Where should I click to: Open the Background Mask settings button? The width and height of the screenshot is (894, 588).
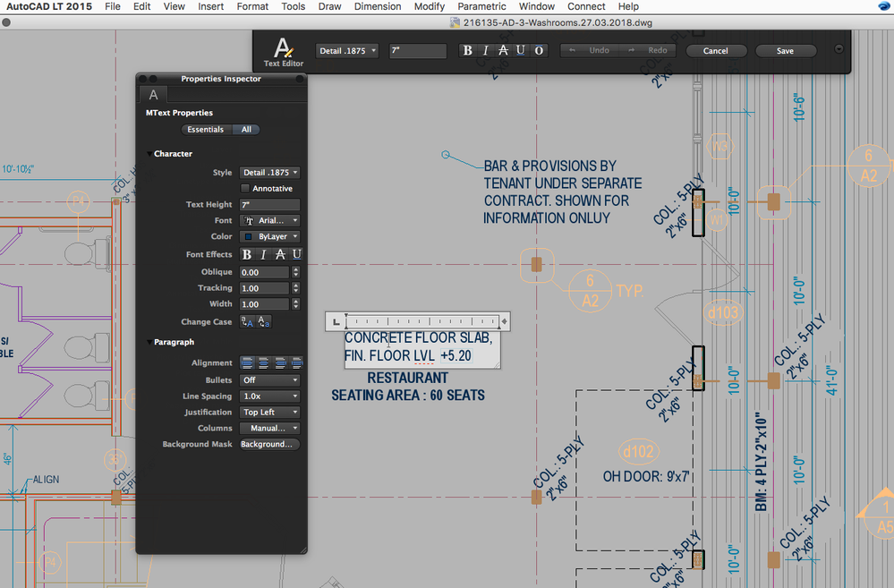coord(269,444)
